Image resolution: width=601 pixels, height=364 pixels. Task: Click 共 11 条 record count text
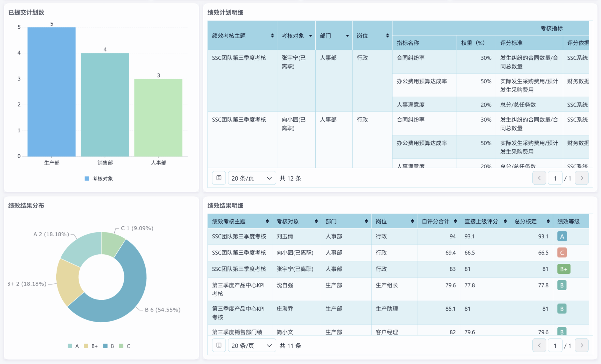click(x=290, y=346)
